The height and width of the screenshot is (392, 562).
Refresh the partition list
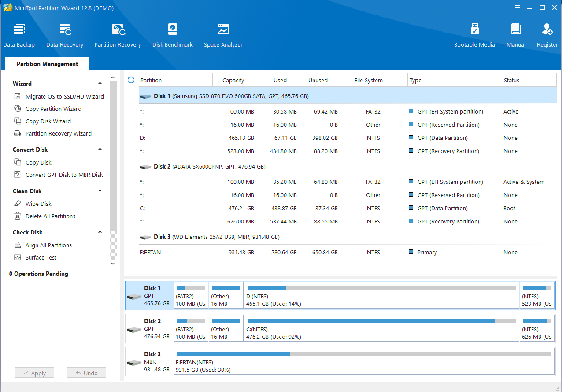131,80
